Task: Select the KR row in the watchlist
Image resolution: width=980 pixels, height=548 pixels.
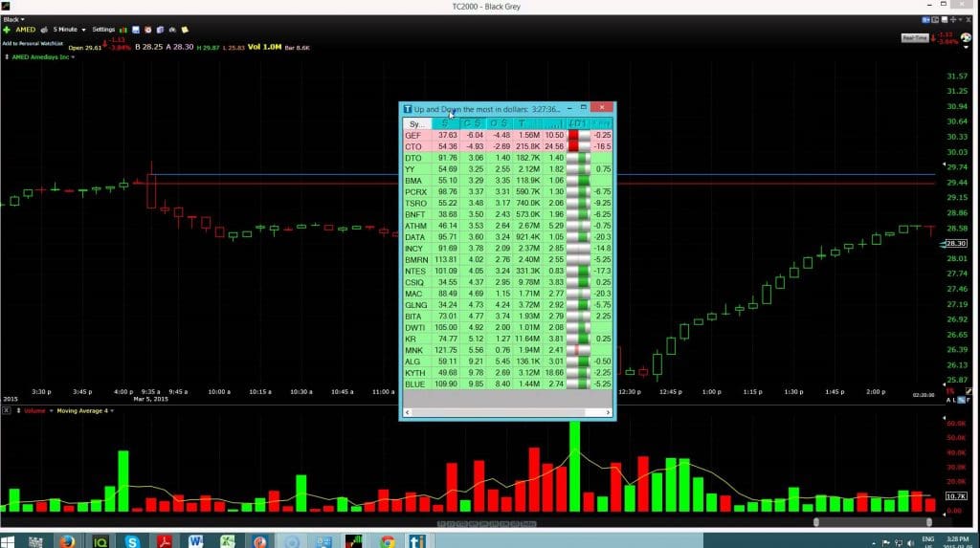Action: click(x=507, y=339)
